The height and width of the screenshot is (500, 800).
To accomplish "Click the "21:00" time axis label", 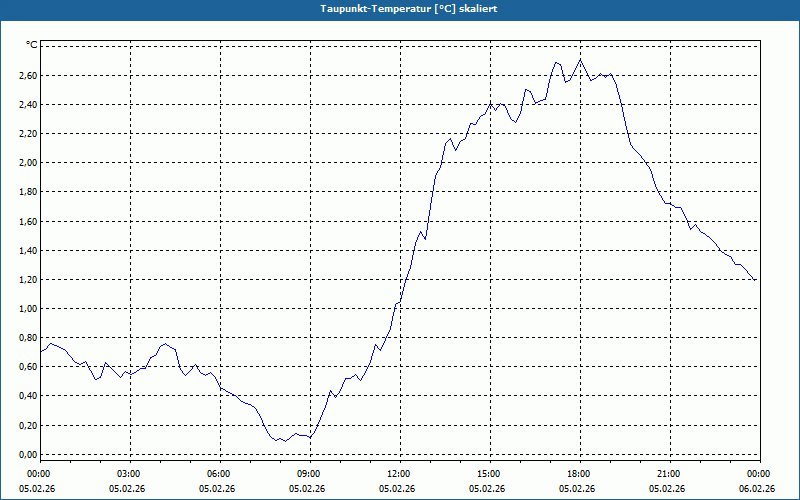I will tap(670, 474).
